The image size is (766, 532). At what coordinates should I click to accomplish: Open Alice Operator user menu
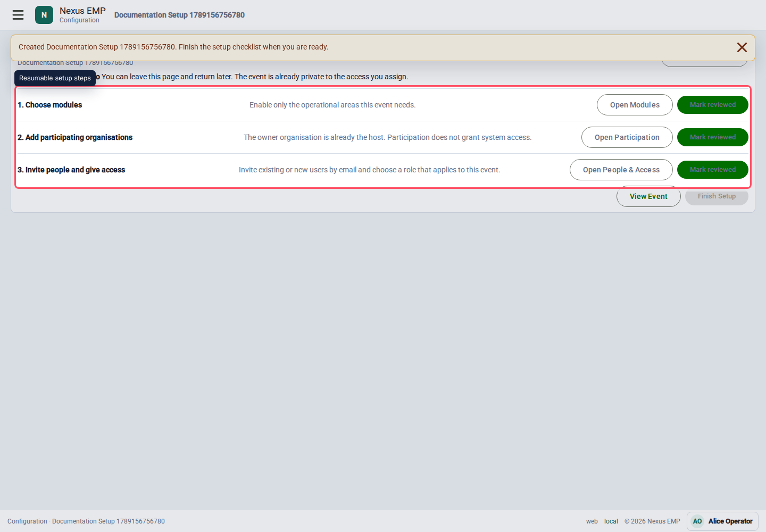tap(722, 521)
